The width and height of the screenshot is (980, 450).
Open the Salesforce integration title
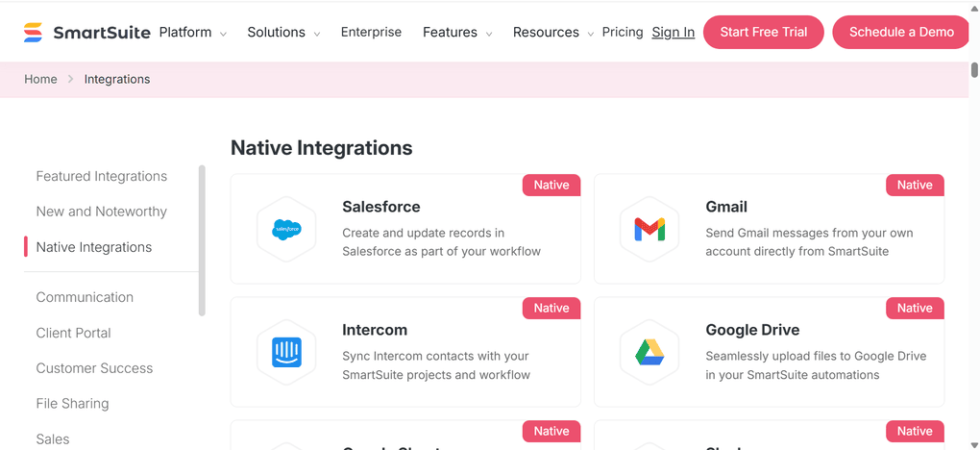pos(381,207)
